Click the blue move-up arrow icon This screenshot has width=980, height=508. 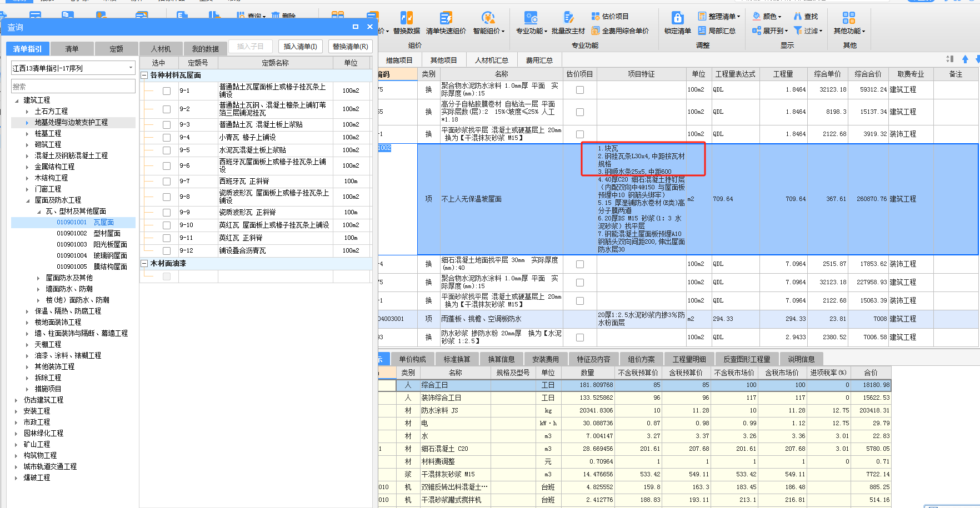click(965, 59)
